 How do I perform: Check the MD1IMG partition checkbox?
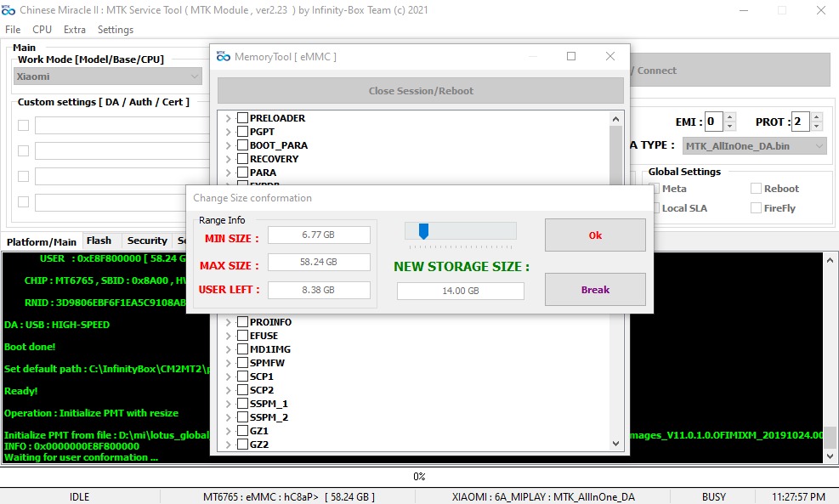242,349
